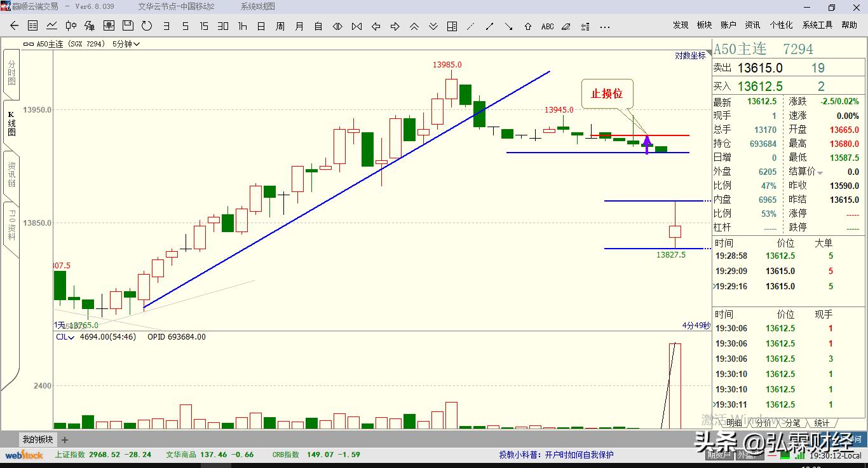868x468 pixels.
Task: Open the 板块 menu
Action: [704, 25]
